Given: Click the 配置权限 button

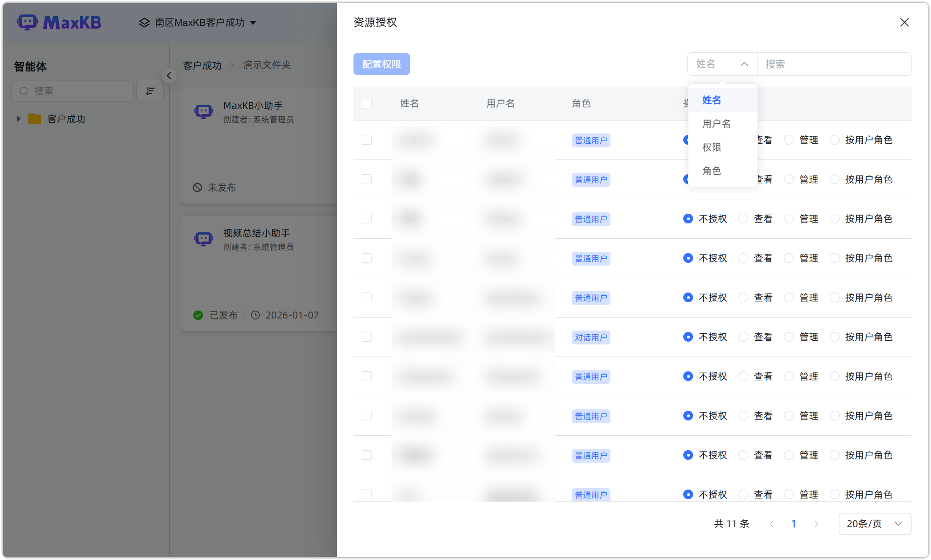Looking at the screenshot, I should point(381,64).
